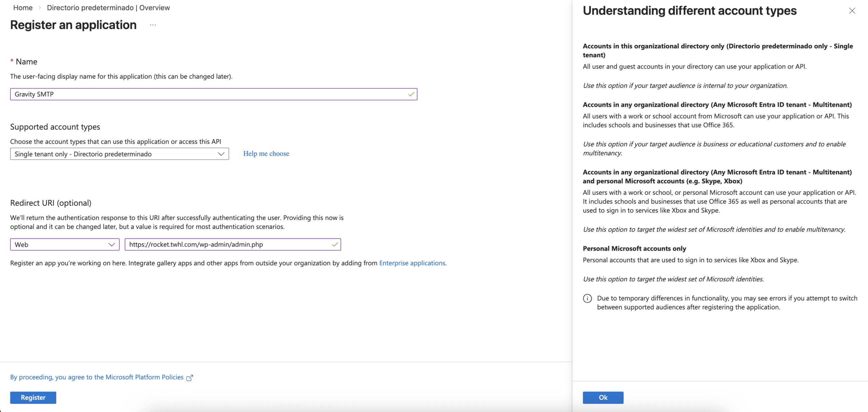Open Enterprise applications link

[412, 263]
